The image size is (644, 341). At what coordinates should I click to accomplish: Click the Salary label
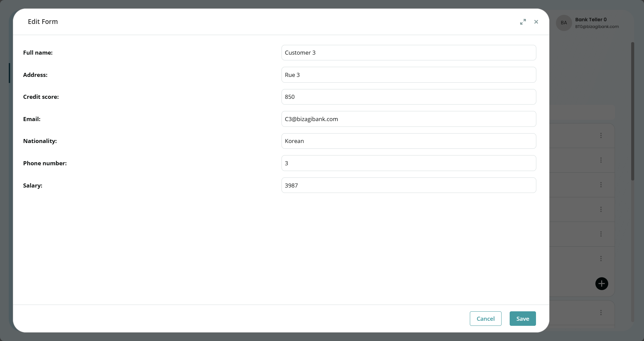click(x=33, y=186)
